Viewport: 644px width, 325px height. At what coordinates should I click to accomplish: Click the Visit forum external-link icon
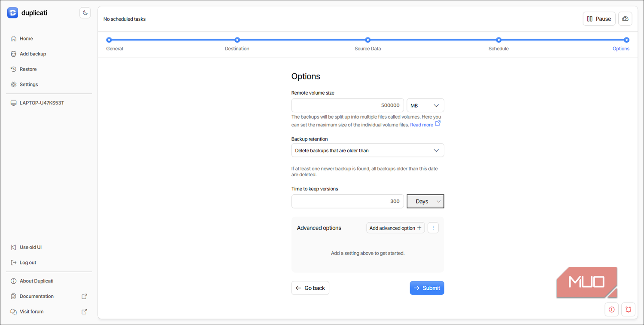(85, 312)
